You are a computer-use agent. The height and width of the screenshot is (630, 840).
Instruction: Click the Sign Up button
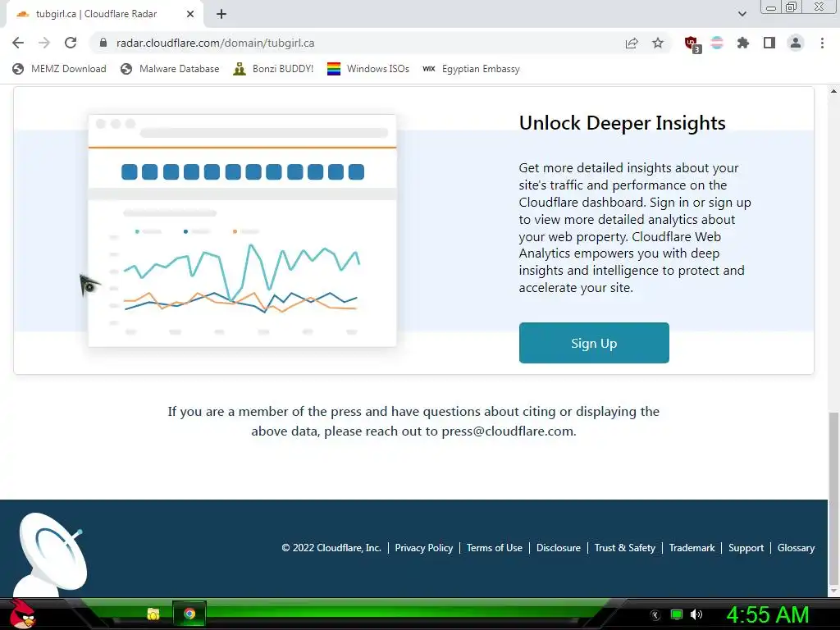pyautogui.click(x=594, y=343)
